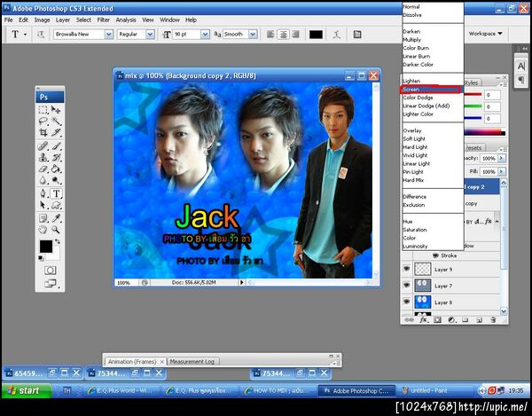The image size is (532, 416).
Task: Open the Opacity slider arrow
Action: click(x=501, y=158)
